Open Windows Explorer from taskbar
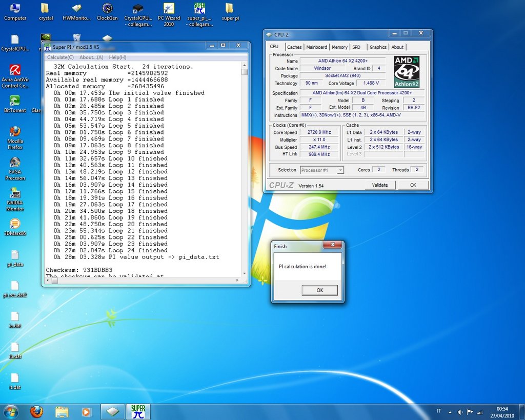 pyautogui.click(x=62, y=412)
